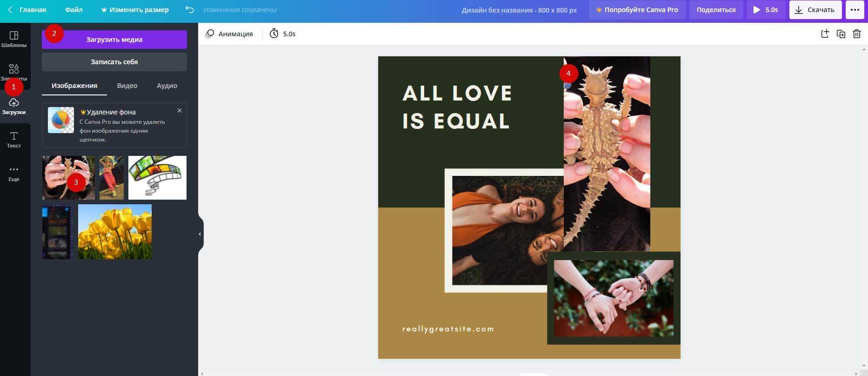The width and height of the screenshot is (868, 376).
Task: Click the undo arrow icon
Action: (x=189, y=10)
